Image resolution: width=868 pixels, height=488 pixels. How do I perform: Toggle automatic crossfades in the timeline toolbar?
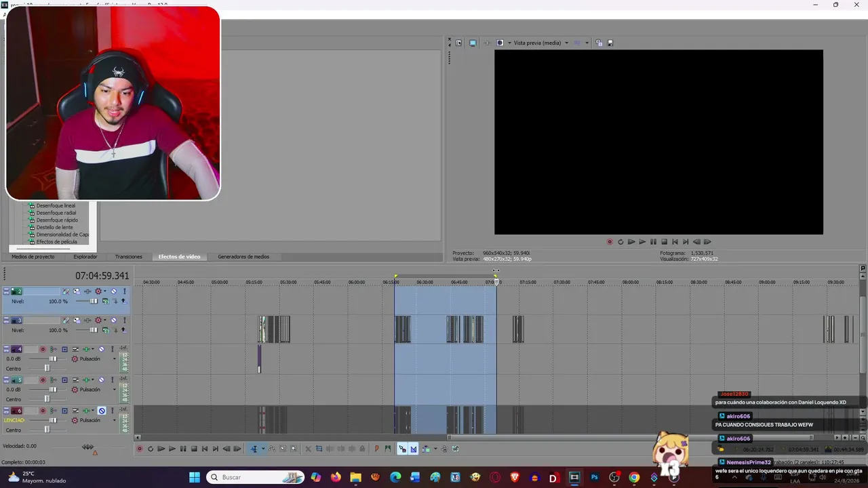click(414, 449)
